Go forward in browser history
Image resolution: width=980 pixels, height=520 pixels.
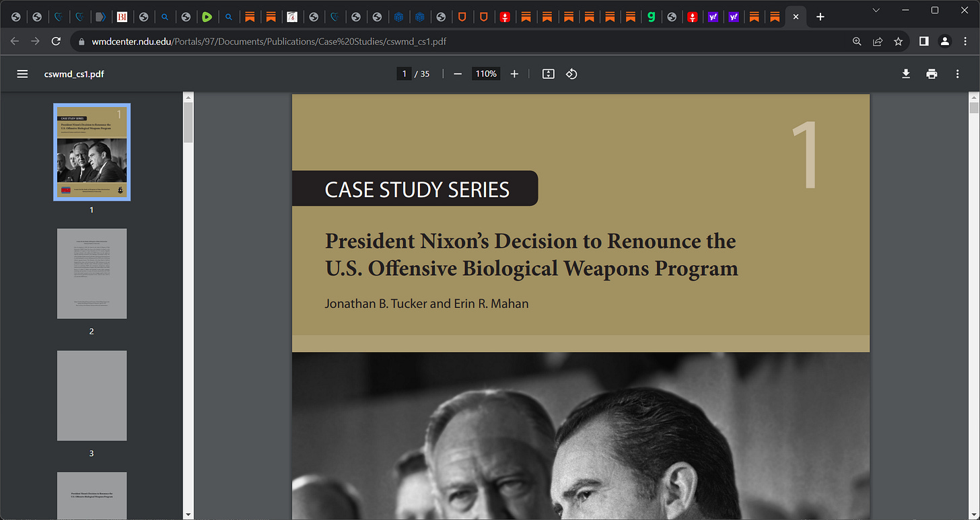coord(35,41)
